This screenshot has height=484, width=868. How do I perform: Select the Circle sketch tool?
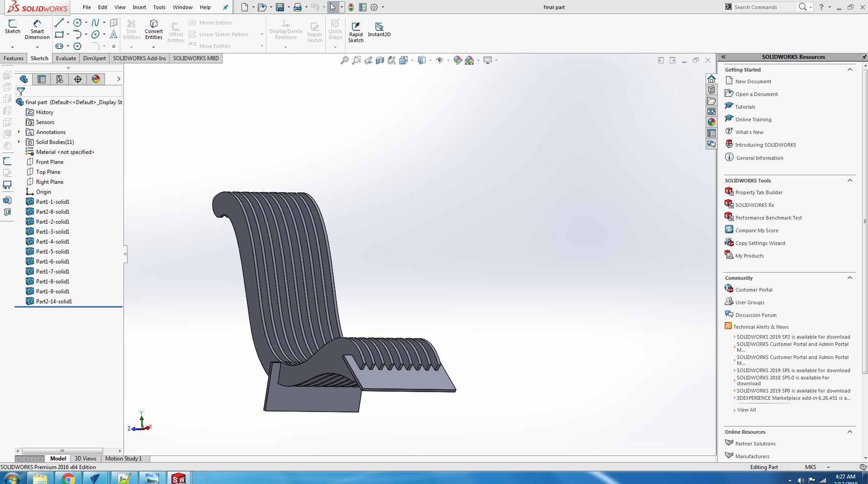(x=77, y=23)
